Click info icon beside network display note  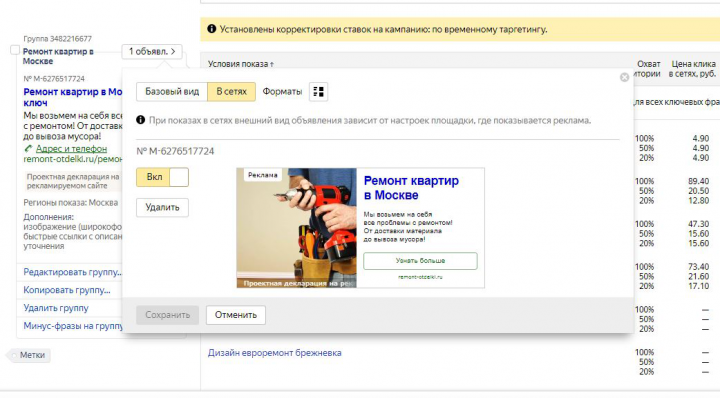141,120
